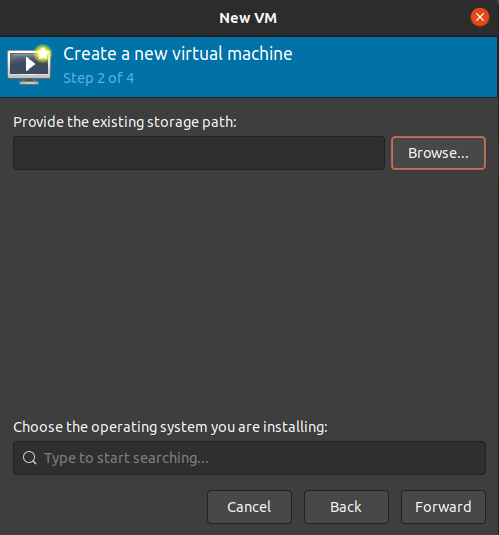Click 'Provide the existing storage path:' label
Image resolution: width=499 pixels, height=535 pixels.
[x=125, y=122]
